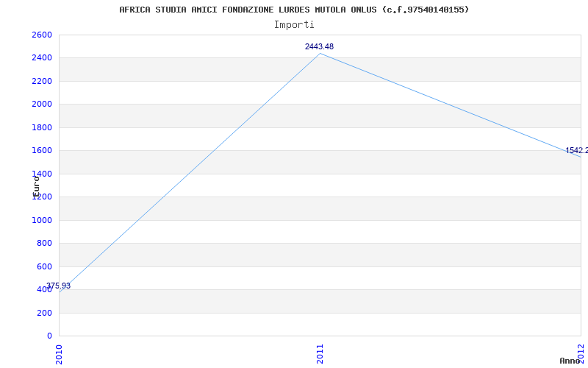
Task: Click the 2400 y-axis value
Action: coord(42,58)
